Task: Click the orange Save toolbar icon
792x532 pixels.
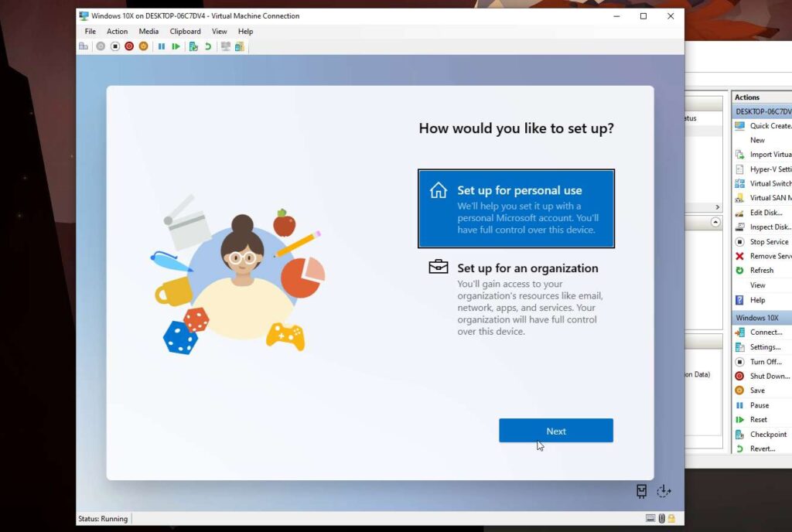Action: (143, 46)
